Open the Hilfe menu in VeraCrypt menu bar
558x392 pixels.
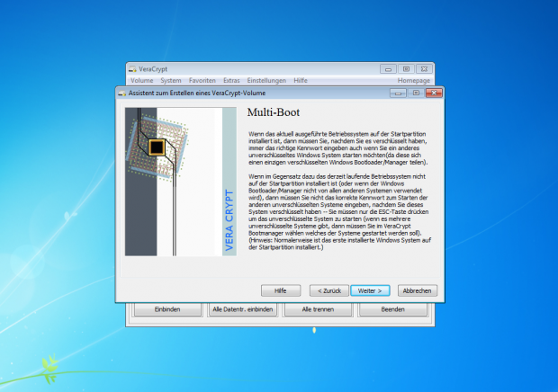pos(301,80)
